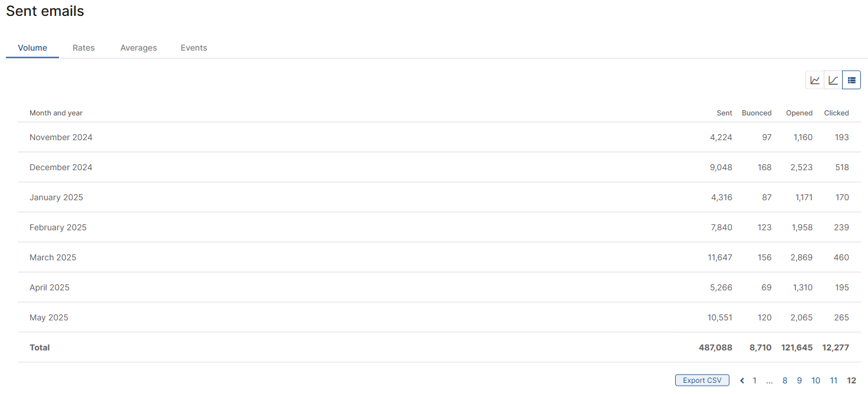868x394 pixels.
Task: Switch to the jagged line chart view
Action: [815, 80]
